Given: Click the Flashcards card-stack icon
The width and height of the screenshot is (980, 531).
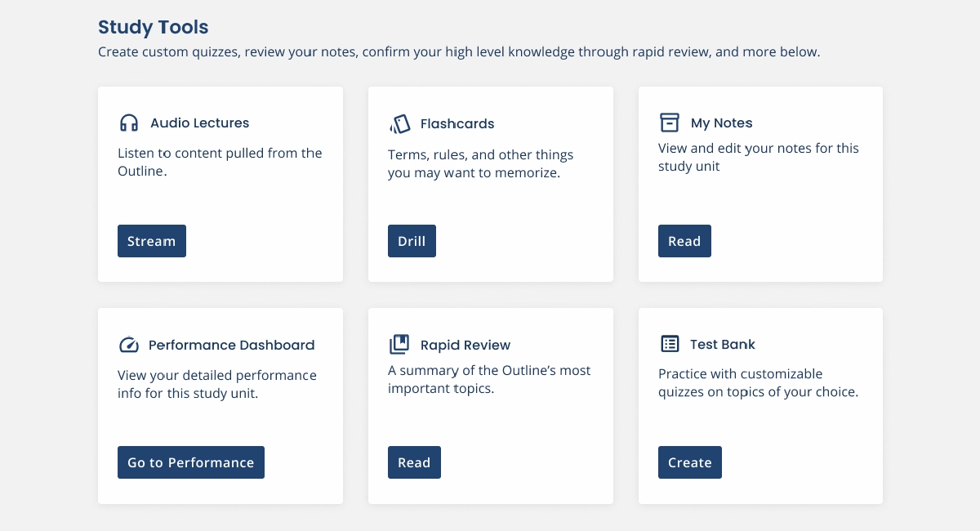Looking at the screenshot, I should [x=399, y=124].
